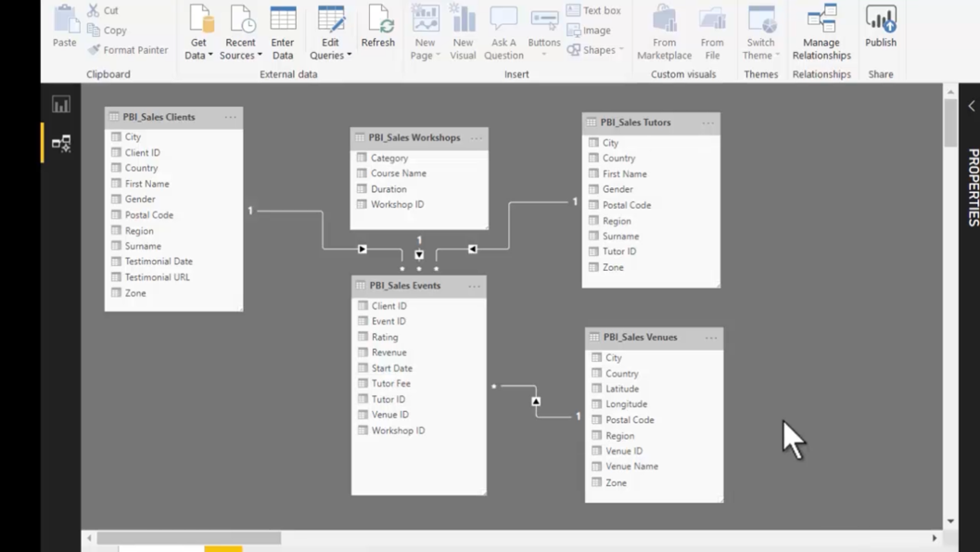
Task: Open Edit Queries
Action: coord(330,32)
